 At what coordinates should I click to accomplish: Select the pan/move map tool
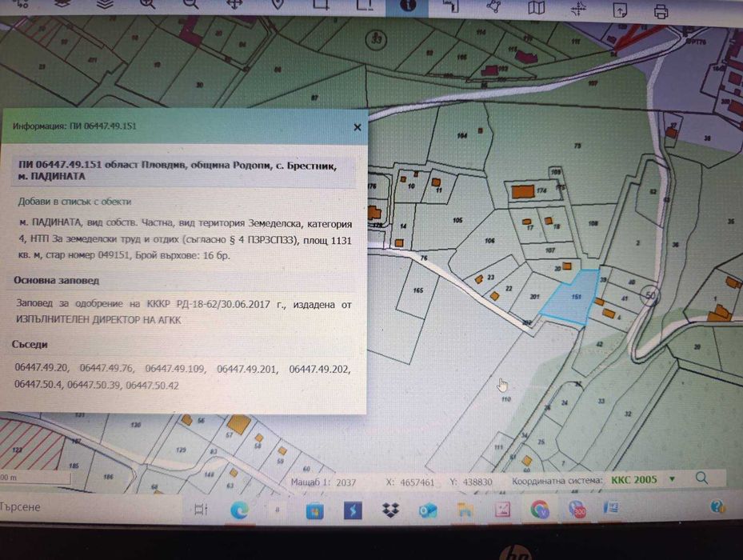coord(234,5)
